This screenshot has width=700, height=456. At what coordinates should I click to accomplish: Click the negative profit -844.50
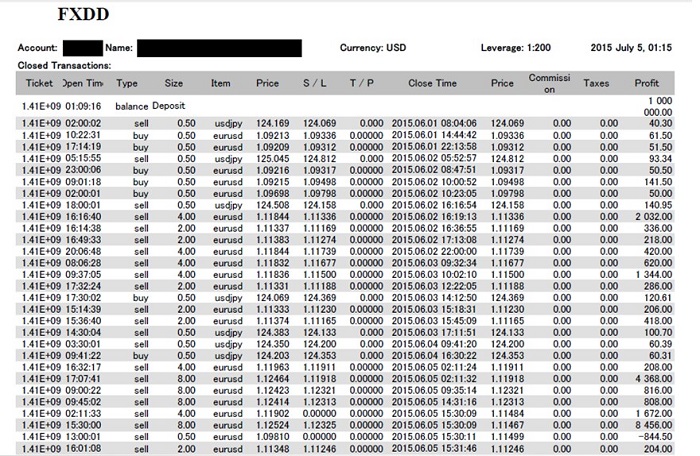(x=656, y=437)
